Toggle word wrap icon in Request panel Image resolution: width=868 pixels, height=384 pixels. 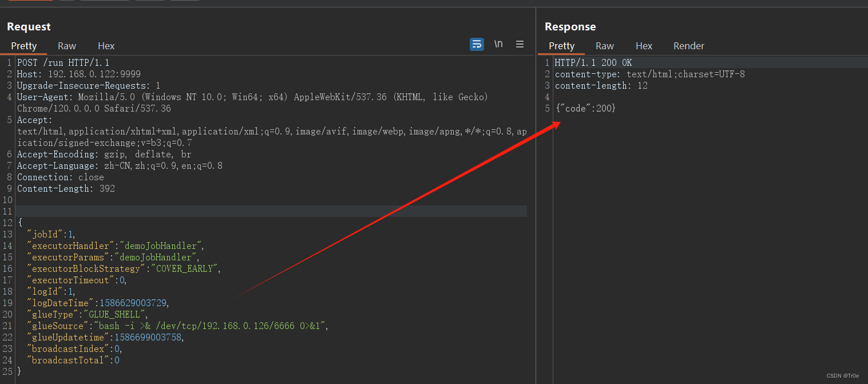(477, 45)
